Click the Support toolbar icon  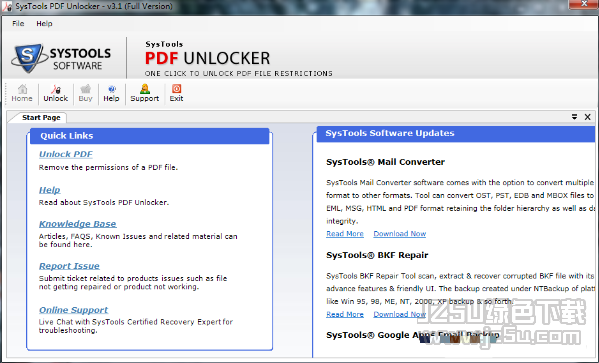pyautogui.click(x=144, y=93)
